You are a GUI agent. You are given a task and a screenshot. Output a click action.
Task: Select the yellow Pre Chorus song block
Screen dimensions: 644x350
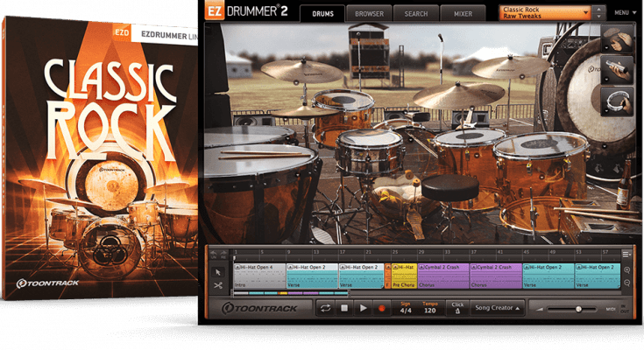404,274
